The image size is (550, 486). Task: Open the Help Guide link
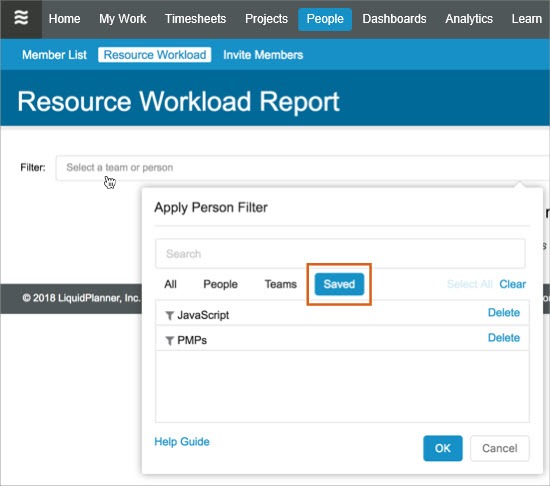coord(182,441)
